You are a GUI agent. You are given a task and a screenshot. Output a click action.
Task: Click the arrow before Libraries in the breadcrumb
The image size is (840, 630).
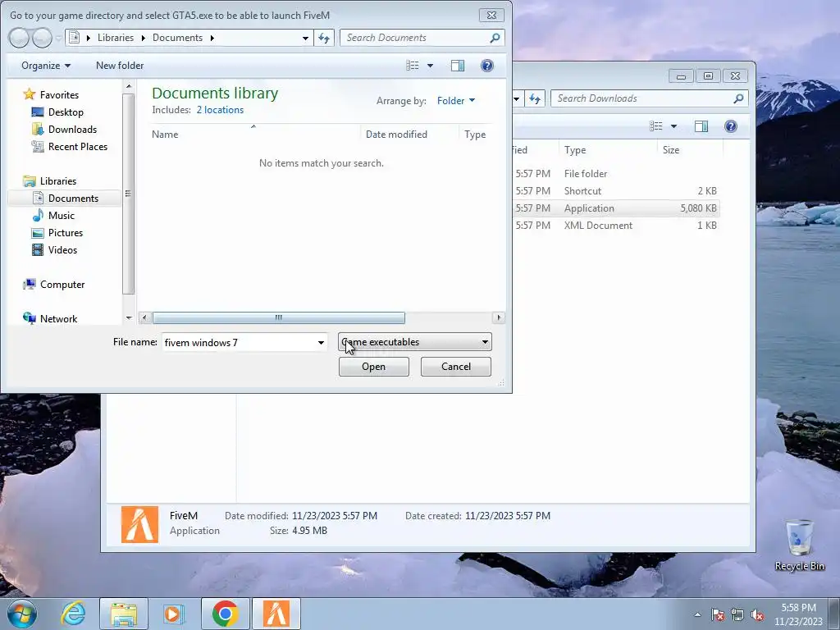pos(89,38)
